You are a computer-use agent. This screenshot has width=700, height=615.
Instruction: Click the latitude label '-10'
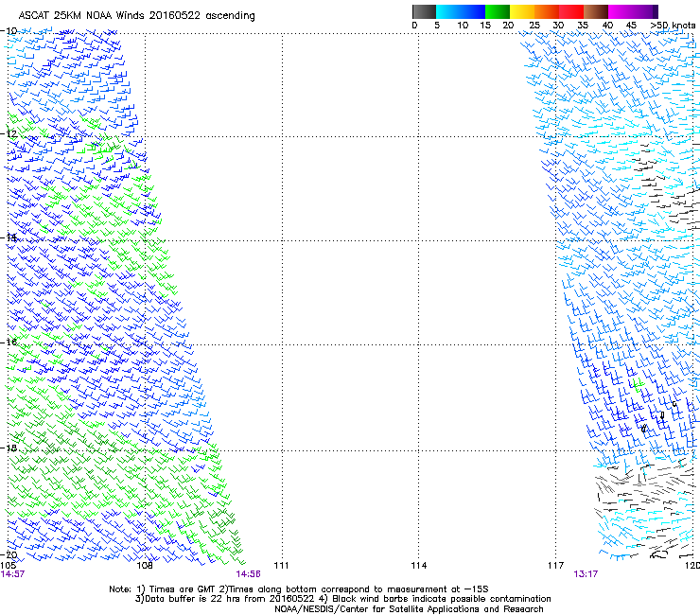[9, 31]
